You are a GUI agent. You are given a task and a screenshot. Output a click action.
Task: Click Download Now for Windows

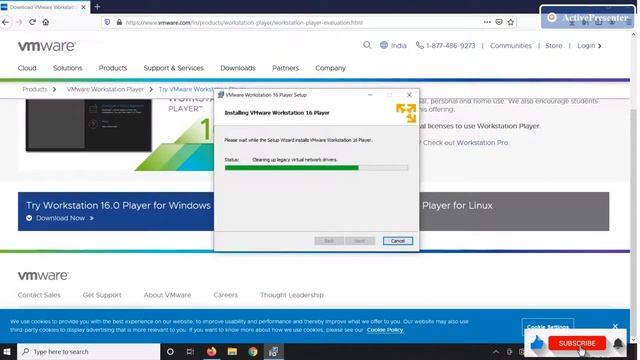pos(60,218)
